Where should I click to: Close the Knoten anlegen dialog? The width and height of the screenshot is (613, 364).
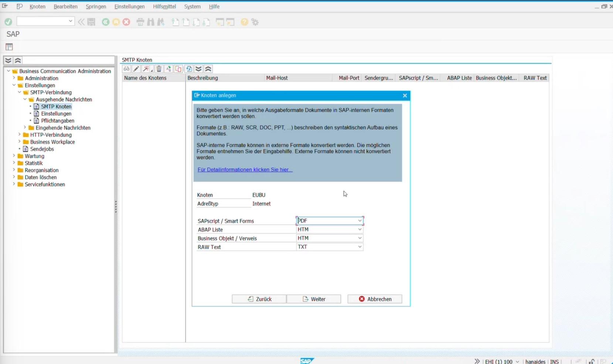[405, 95]
